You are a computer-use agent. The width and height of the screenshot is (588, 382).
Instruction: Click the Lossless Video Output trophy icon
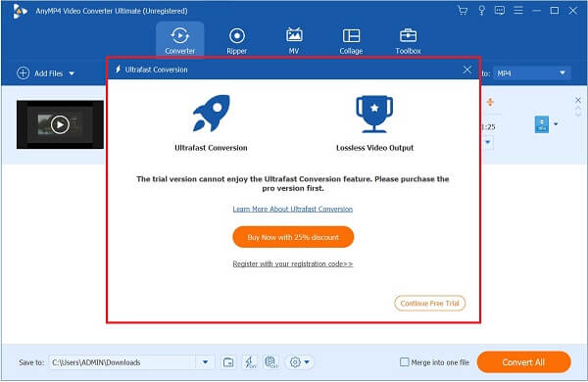tap(374, 114)
